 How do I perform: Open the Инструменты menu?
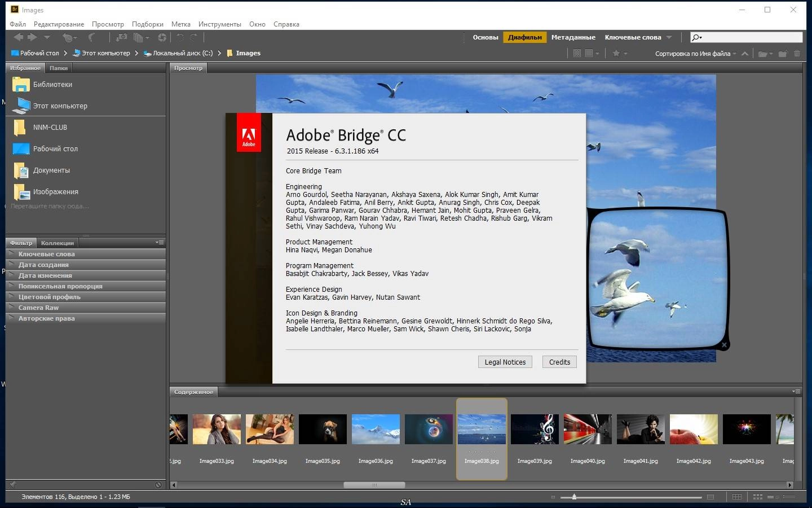click(x=220, y=24)
